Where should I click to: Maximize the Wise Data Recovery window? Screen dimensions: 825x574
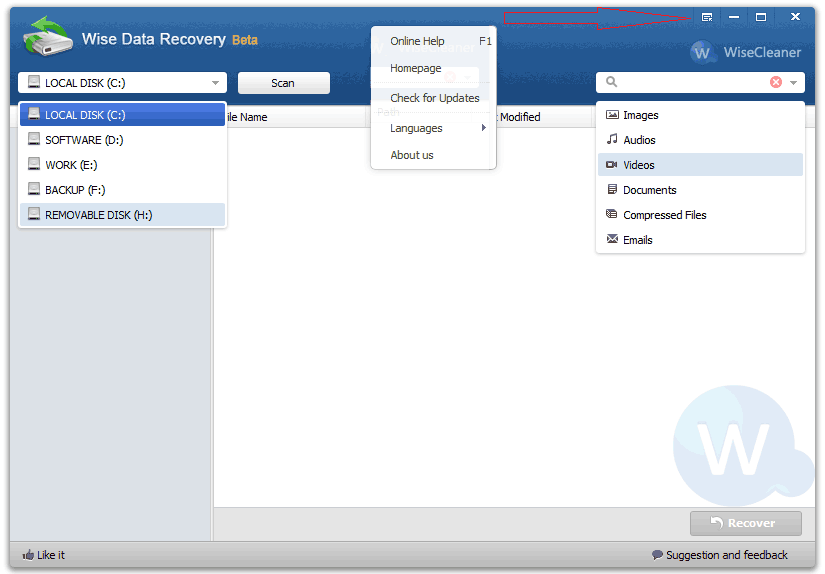[x=761, y=17]
